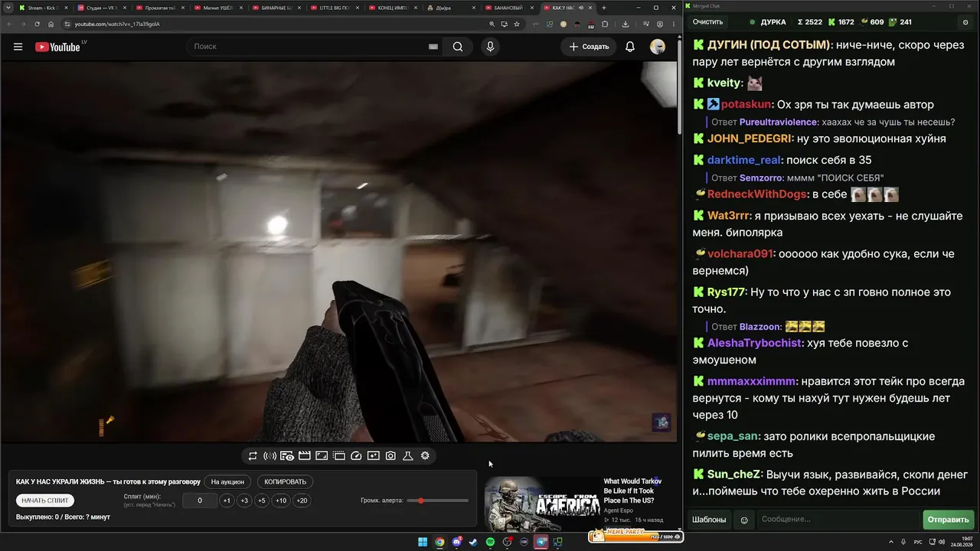Click the flask icon below the video

point(408,456)
